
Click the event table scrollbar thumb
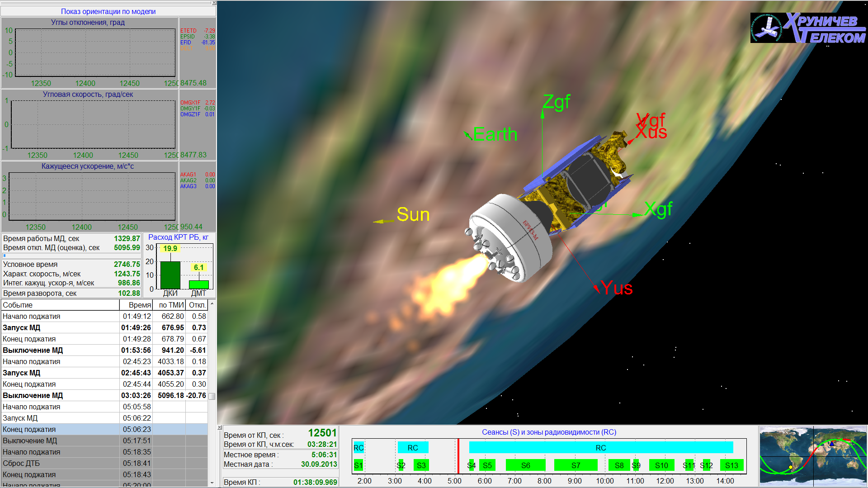pyautogui.click(x=212, y=396)
